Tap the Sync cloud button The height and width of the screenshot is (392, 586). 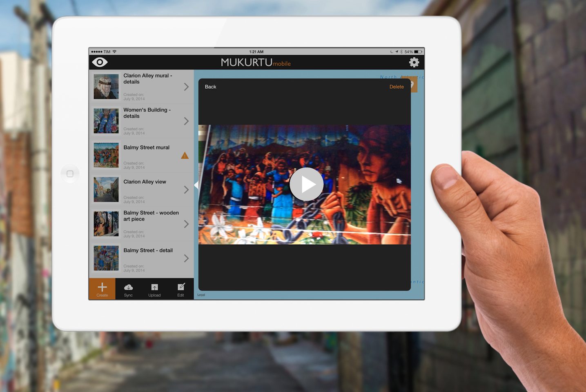coord(128,289)
